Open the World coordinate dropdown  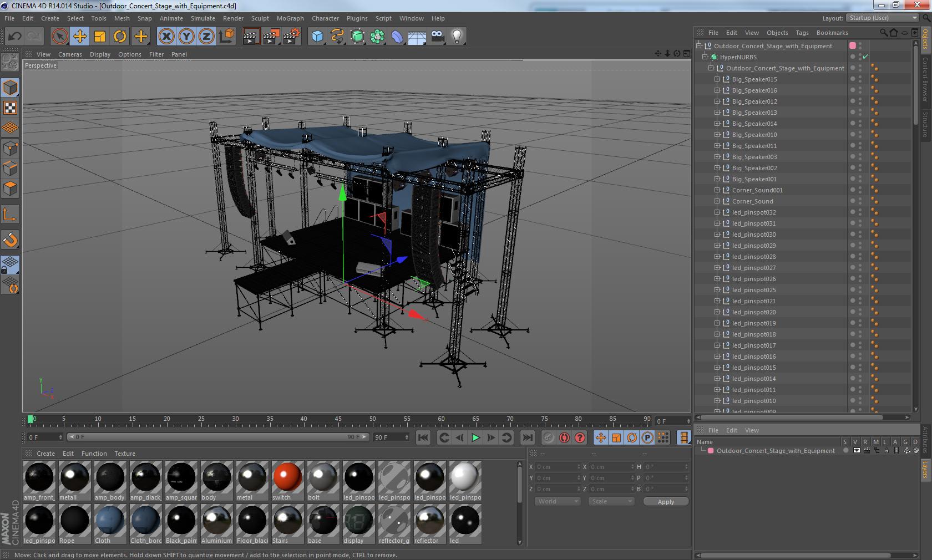point(558,501)
